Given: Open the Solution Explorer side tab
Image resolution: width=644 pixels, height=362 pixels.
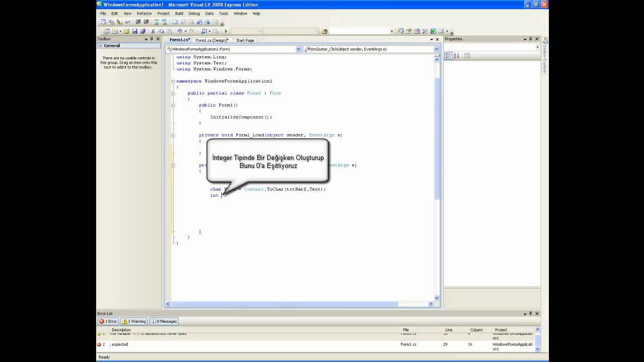Looking at the screenshot, I should click(545, 56).
